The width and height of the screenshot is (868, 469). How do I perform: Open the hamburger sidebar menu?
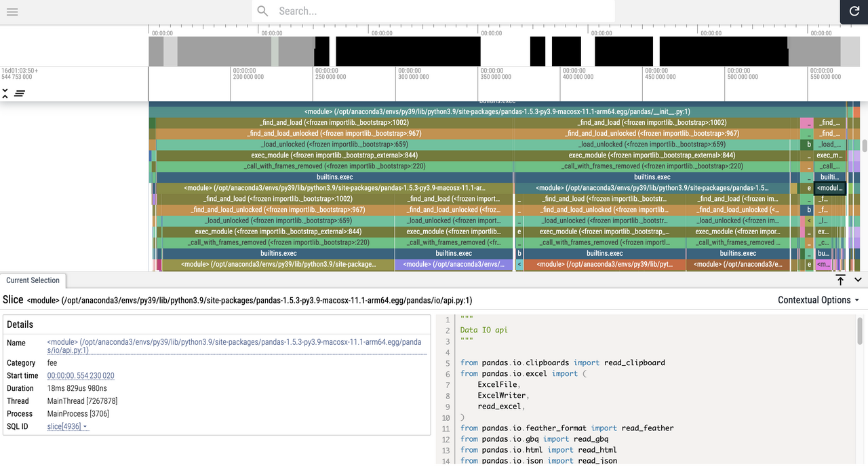point(12,12)
